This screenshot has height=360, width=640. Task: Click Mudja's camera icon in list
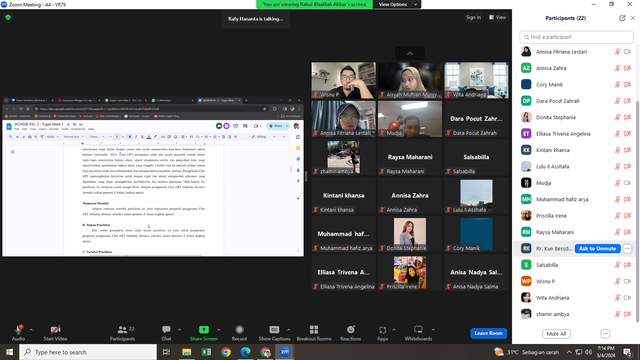(627, 183)
